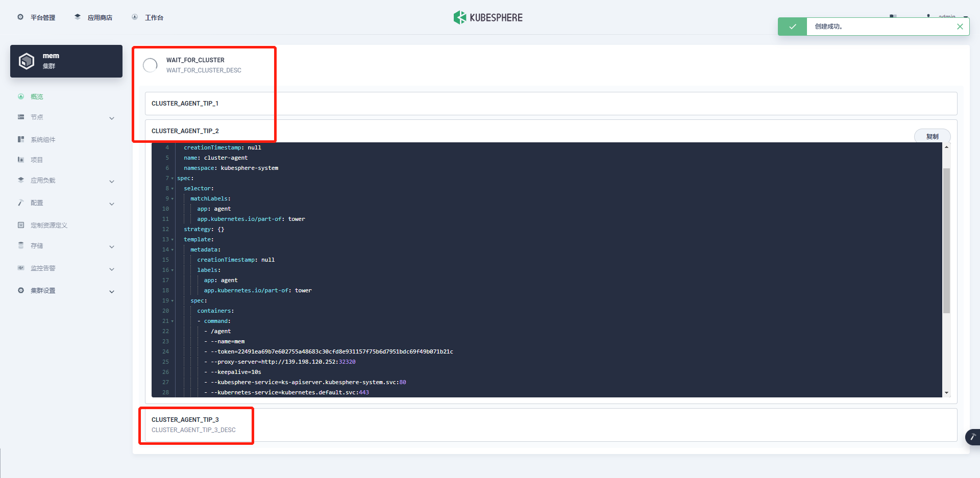Click the 存储 storage icon

click(21, 245)
